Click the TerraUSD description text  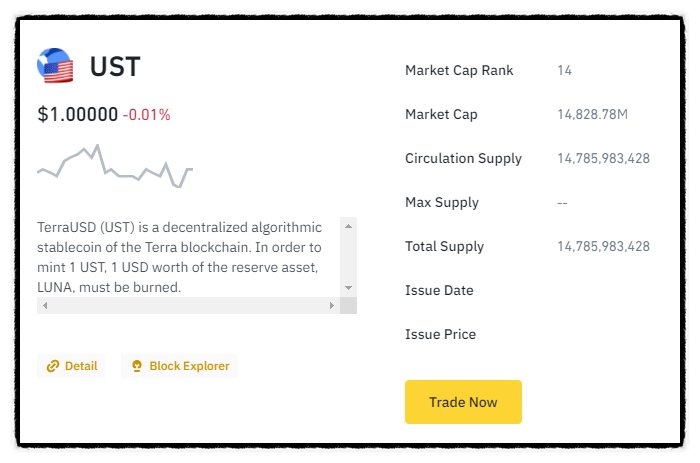pos(179,257)
